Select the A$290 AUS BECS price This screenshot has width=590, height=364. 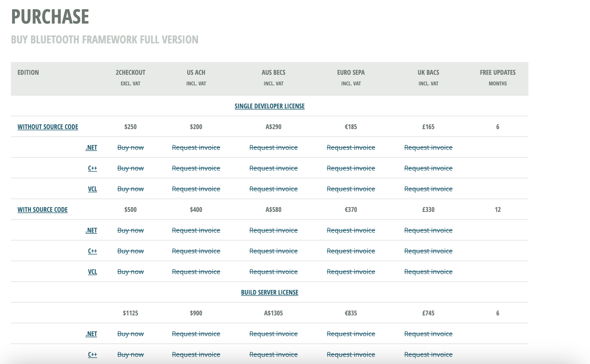pos(273,127)
